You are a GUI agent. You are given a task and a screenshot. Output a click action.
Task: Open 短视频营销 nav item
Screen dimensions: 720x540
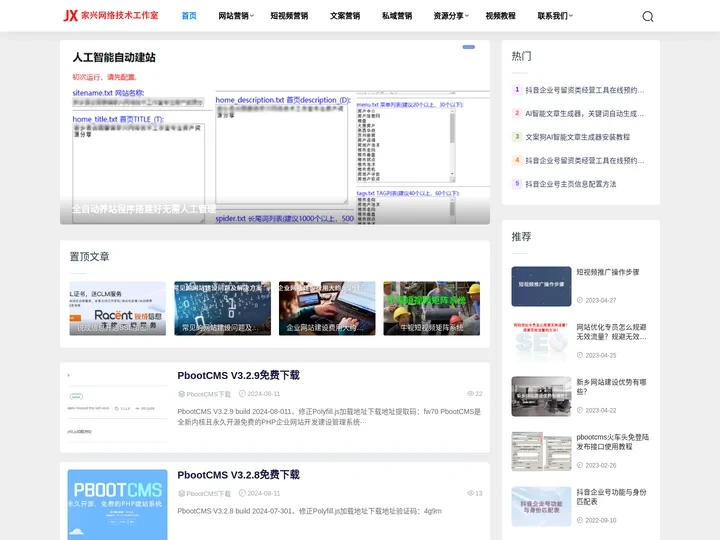tap(289, 16)
